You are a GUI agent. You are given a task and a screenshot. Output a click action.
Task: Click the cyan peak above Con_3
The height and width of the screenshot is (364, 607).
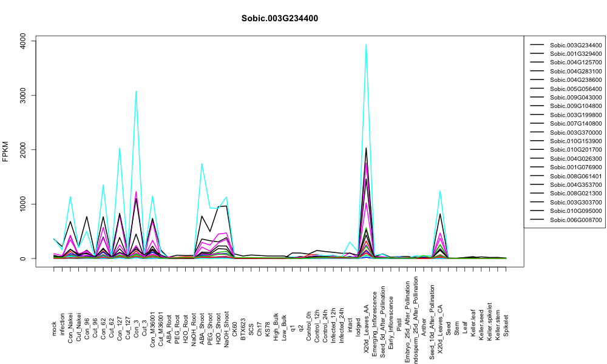136,91
